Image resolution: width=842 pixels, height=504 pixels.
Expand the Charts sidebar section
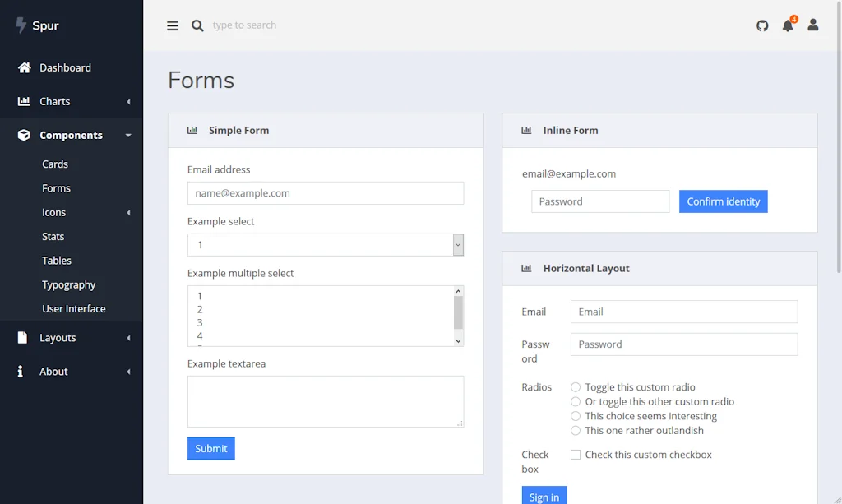tap(72, 101)
